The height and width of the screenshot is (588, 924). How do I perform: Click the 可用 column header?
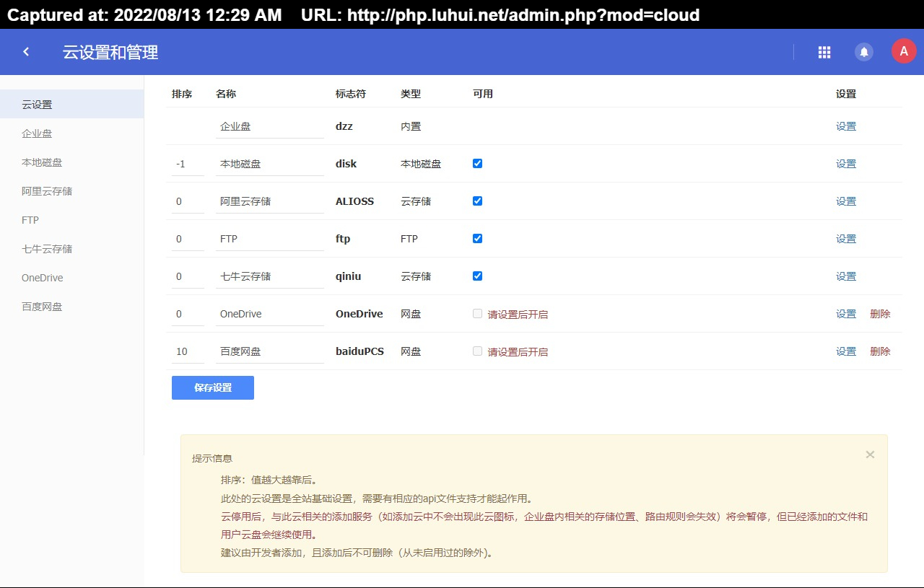[483, 94]
